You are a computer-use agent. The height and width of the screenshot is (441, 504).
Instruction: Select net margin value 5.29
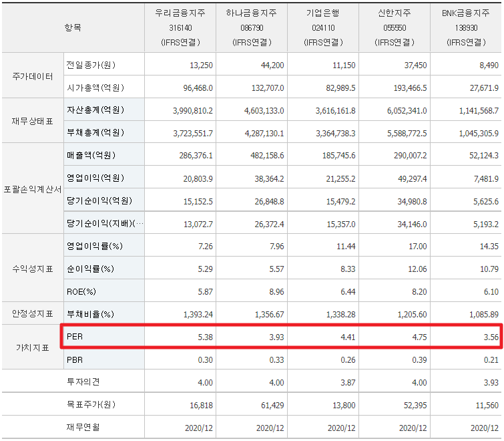(206, 269)
